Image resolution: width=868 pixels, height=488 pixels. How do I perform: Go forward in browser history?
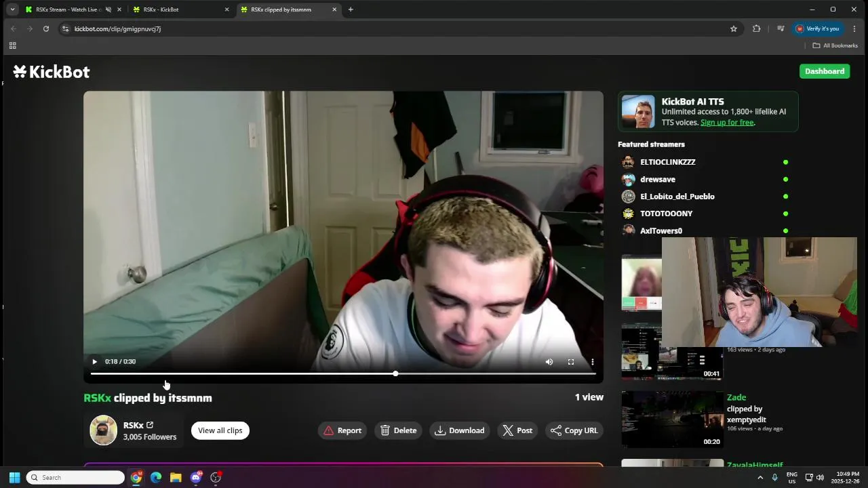tap(30, 28)
